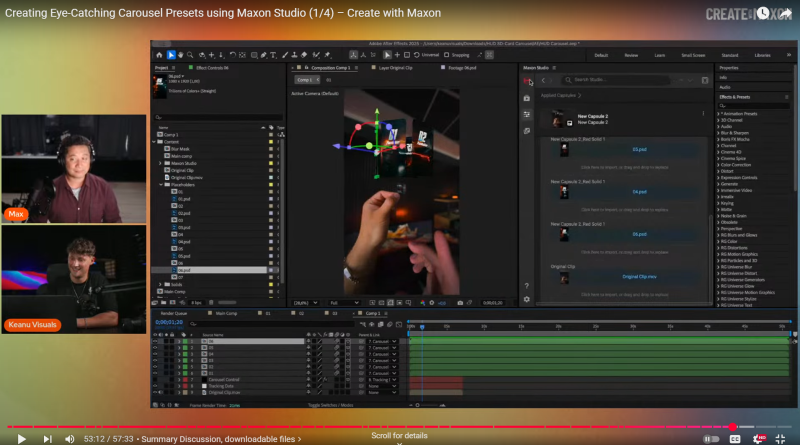
Task: Select the Pen tool
Action: click(x=264, y=55)
